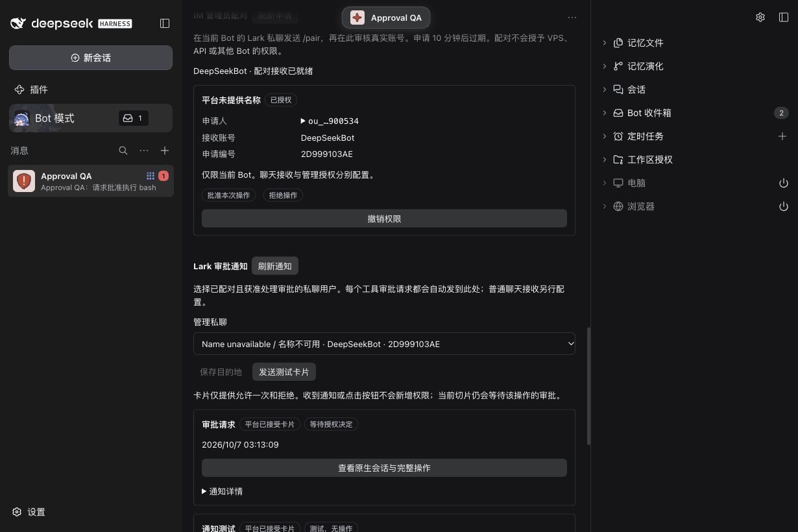The width and height of the screenshot is (798, 532).
Task: Open 管理私聊 dropdown selector
Action: pyautogui.click(x=384, y=344)
